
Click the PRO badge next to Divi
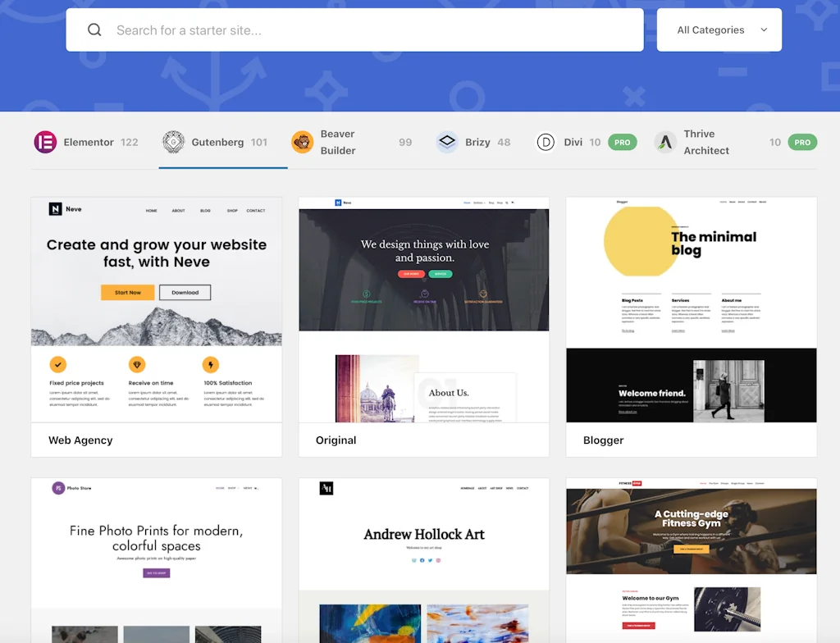[x=622, y=141]
